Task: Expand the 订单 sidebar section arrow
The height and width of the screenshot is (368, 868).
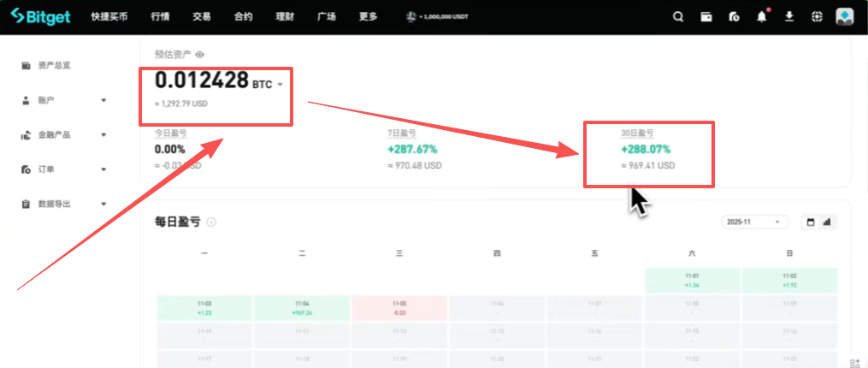Action: click(103, 169)
